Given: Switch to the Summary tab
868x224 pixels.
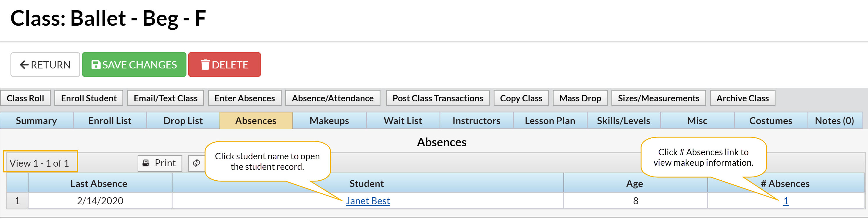Looking at the screenshot, I should point(36,121).
